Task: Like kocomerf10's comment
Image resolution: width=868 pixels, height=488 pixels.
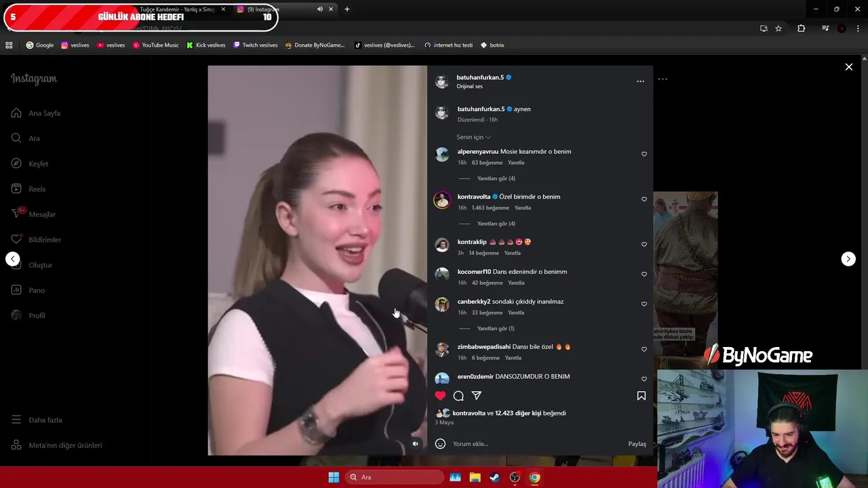Action: 644,274
